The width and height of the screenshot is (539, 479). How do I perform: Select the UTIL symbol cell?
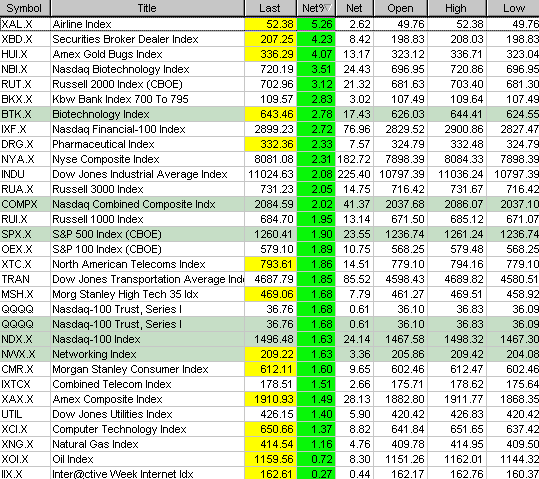pyautogui.click(x=25, y=414)
